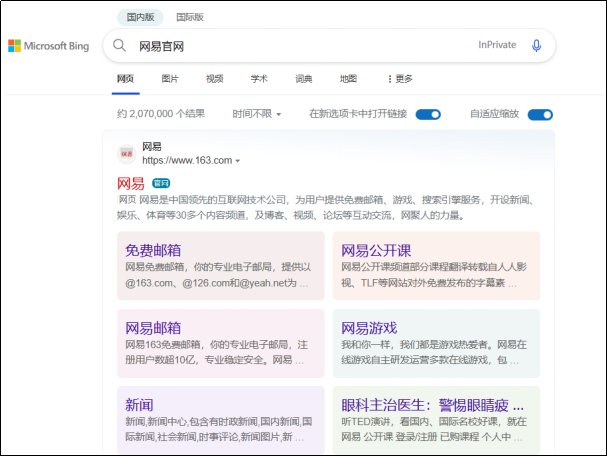
Task: Open the 眼科主治医生 result link
Action: [432, 405]
